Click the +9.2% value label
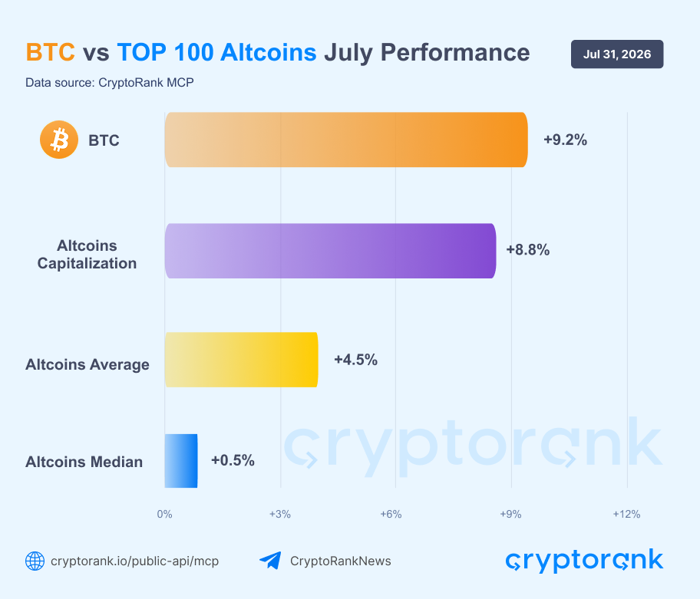This screenshot has width=700, height=599. pos(565,140)
